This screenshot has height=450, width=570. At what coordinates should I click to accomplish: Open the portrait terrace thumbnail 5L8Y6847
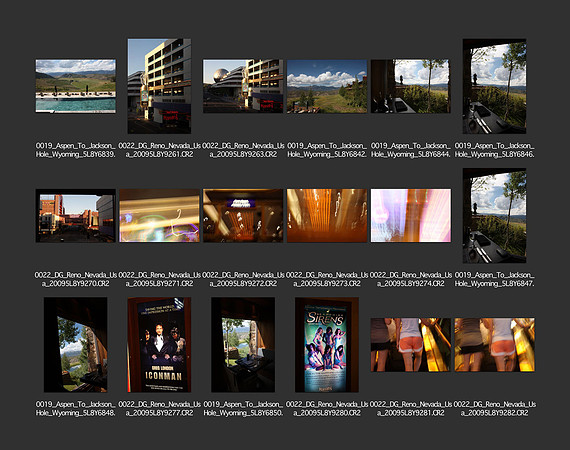point(494,216)
